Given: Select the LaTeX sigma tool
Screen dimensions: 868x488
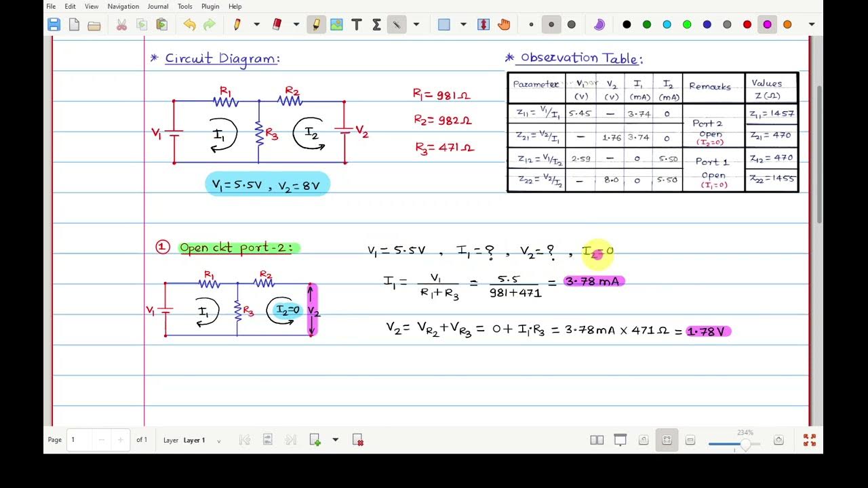Looking at the screenshot, I should [376, 25].
